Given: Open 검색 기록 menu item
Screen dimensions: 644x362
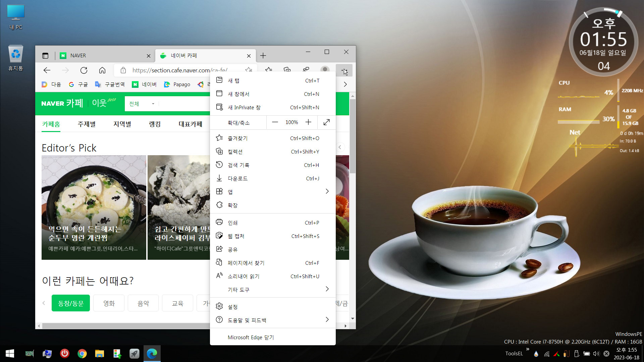Looking at the screenshot, I should pos(273,165).
